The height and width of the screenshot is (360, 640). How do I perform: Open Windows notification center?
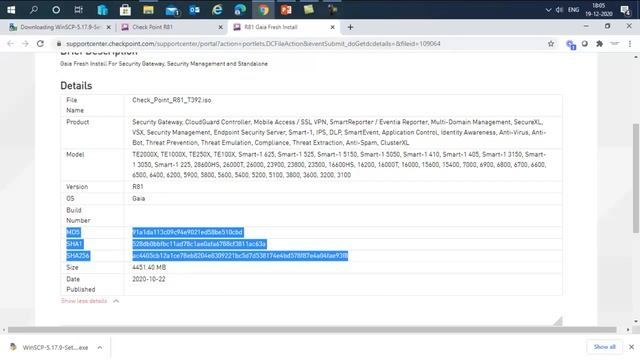(x=625, y=10)
